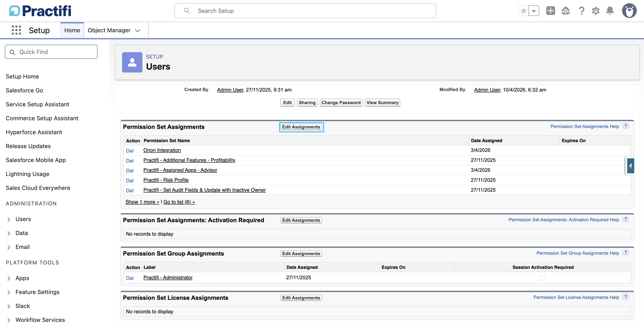The width and height of the screenshot is (644, 325).
Task: Open Setup Home in the sidebar
Action: coord(22,76)
